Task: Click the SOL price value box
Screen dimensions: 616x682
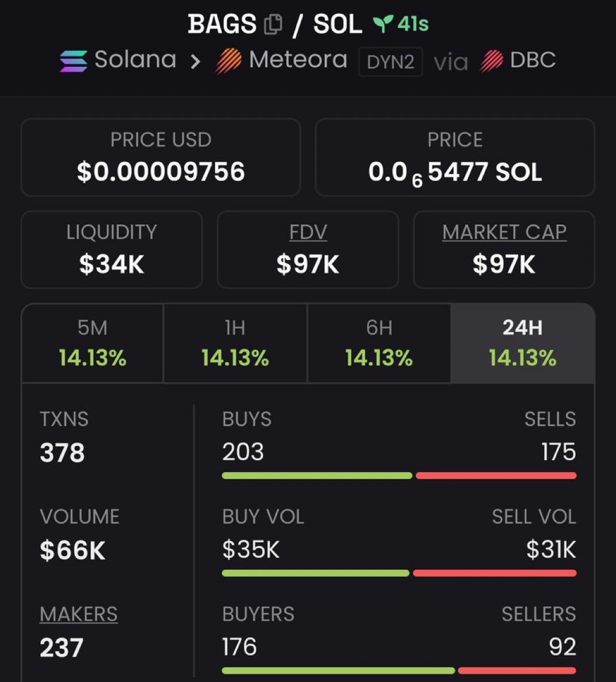Action: [455, 158]
